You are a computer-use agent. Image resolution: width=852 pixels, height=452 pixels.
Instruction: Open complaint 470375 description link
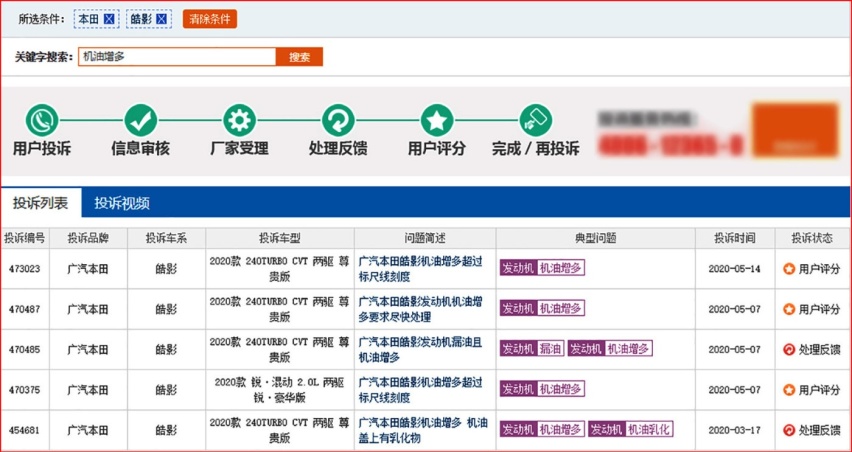point(421,390)
